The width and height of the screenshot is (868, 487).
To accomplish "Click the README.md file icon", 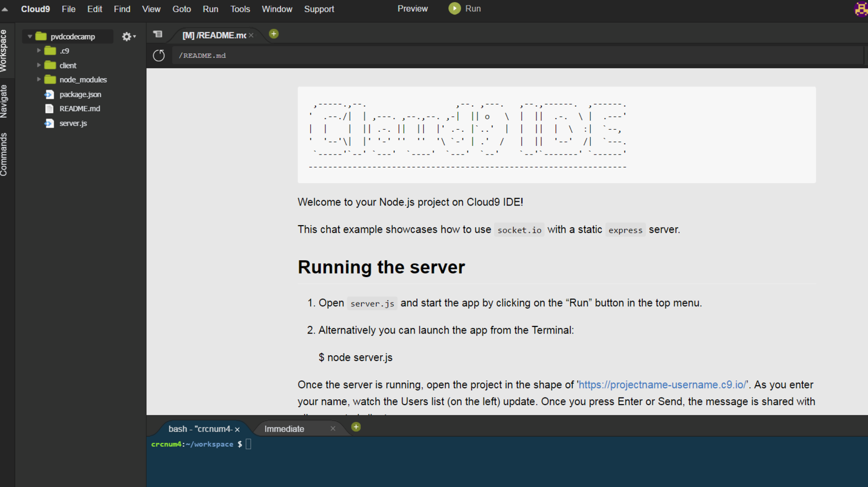I will pos(49,108).
